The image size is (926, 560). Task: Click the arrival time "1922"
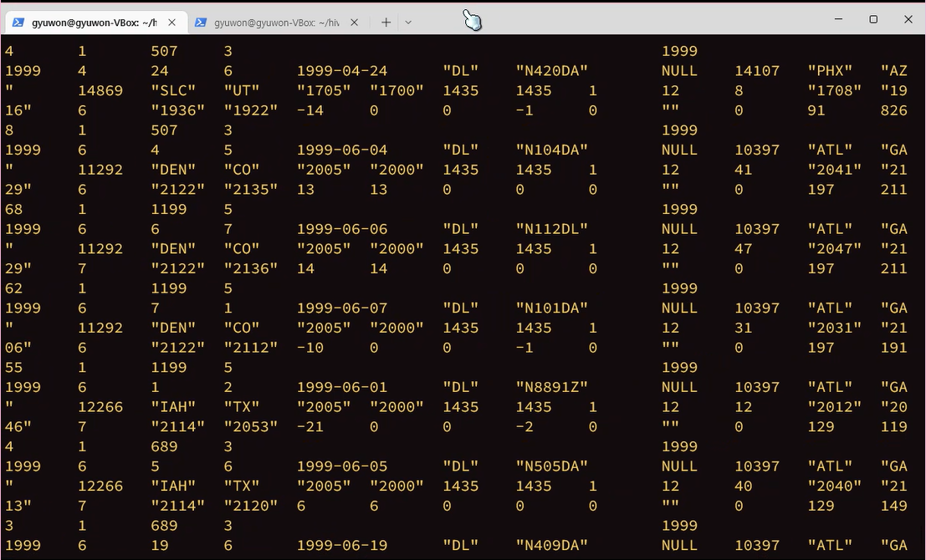[x=250, y=110]
